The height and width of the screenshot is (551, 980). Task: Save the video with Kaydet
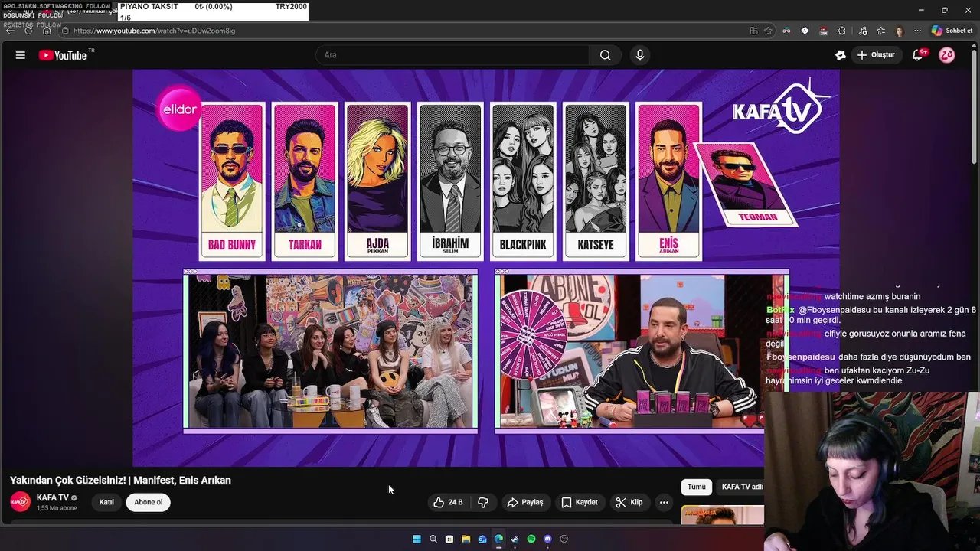point(580,502)
